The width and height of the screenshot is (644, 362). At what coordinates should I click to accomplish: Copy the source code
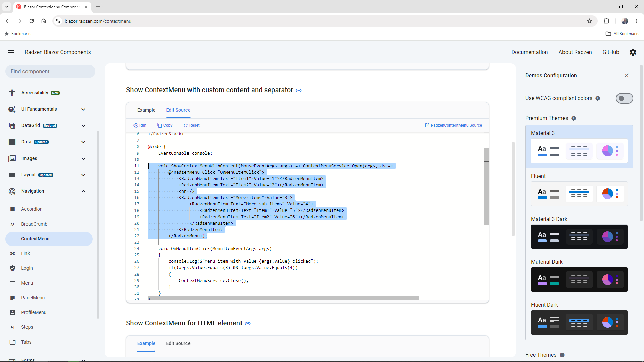pos(165,125)
